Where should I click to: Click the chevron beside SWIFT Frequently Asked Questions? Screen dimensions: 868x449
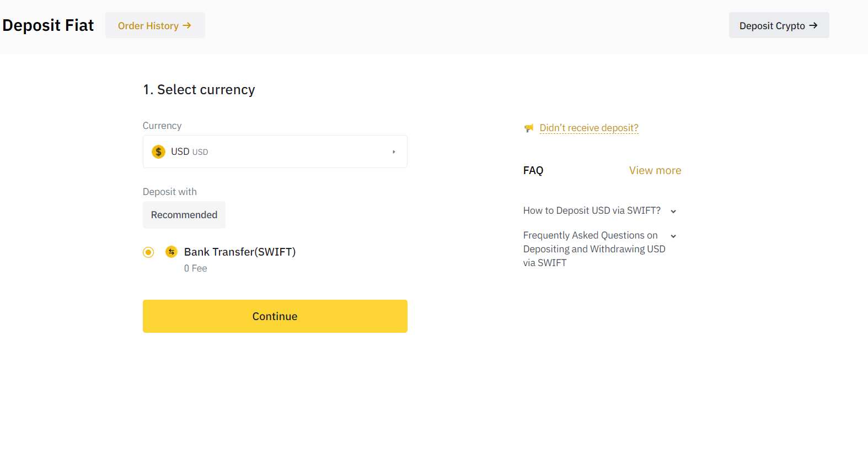tap(673, 236)
